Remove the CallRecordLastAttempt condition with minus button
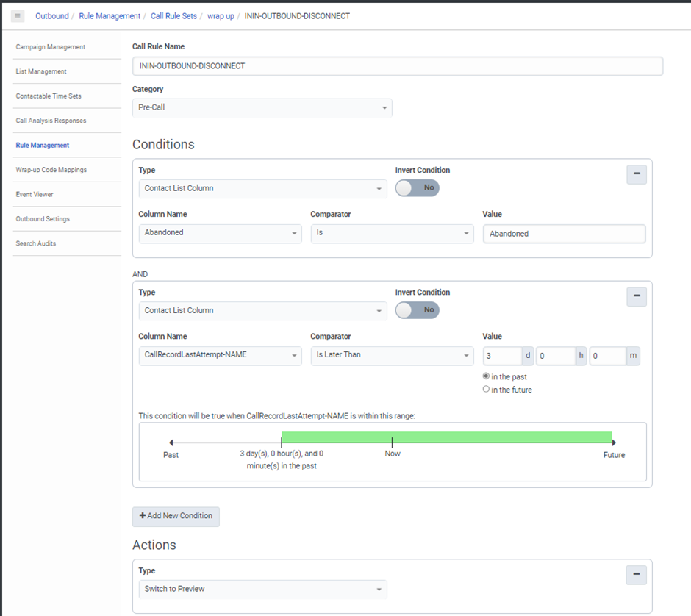This screenshot has height=616, width=691. [637, 296]
